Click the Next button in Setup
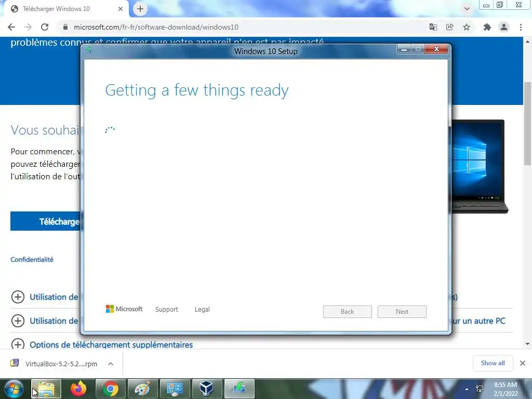Image resolution: width=532 pixels, height=399 pixels. (x=402, y=312)
